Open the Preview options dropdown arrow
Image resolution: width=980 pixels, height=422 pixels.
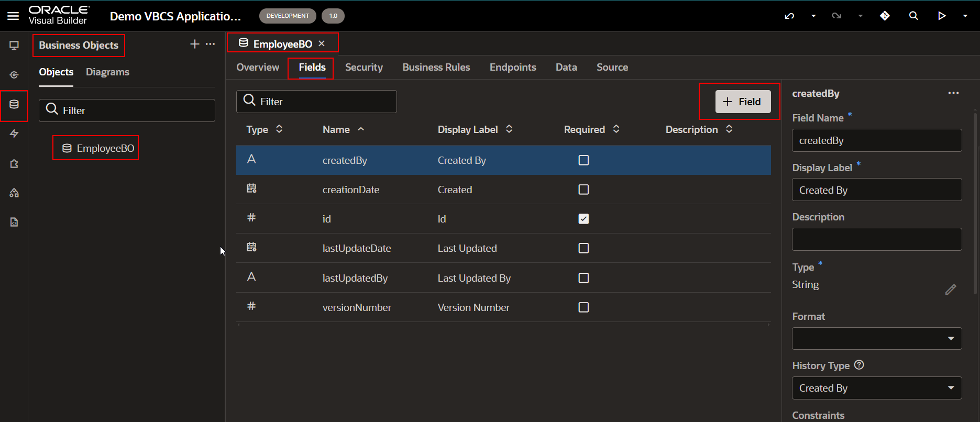(x=965, y=16)
